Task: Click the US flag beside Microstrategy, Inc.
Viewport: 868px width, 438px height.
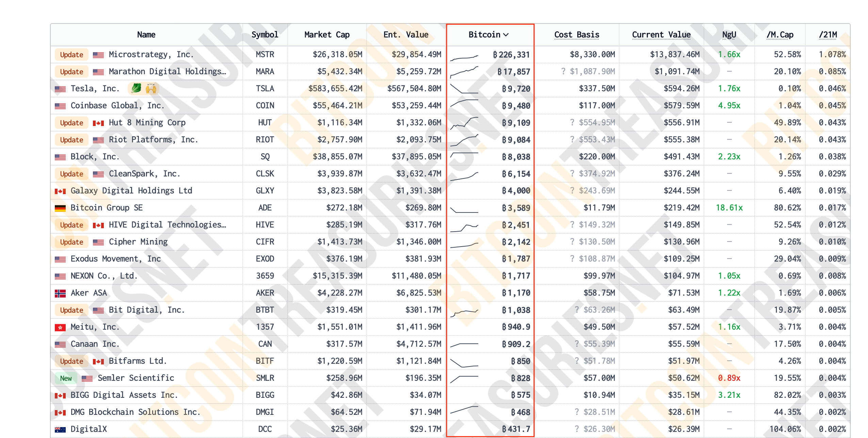Action: point(98,55)
